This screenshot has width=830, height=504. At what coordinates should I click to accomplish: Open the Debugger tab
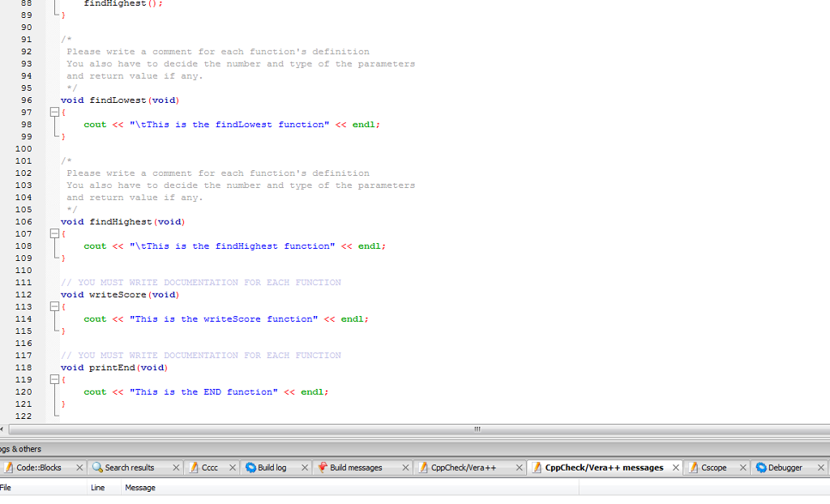click(785, 468)
